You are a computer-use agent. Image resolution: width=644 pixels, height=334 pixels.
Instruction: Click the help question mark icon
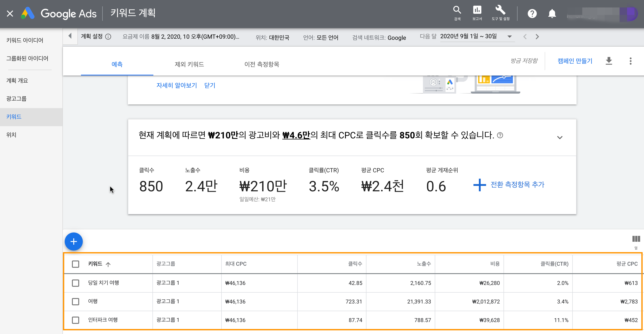pos(532,14)
